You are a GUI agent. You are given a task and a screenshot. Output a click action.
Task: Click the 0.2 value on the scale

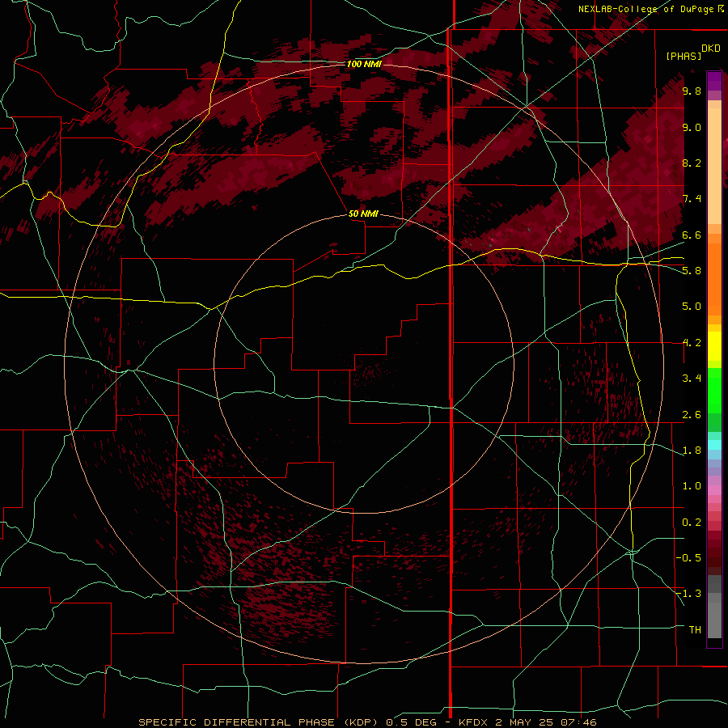(692, 523)
